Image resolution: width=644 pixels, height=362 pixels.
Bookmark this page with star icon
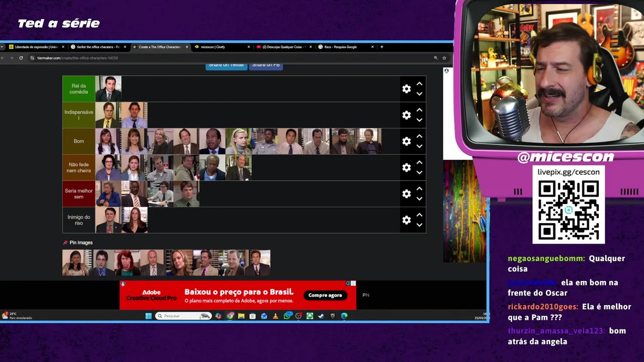click(x=444, y=58)
